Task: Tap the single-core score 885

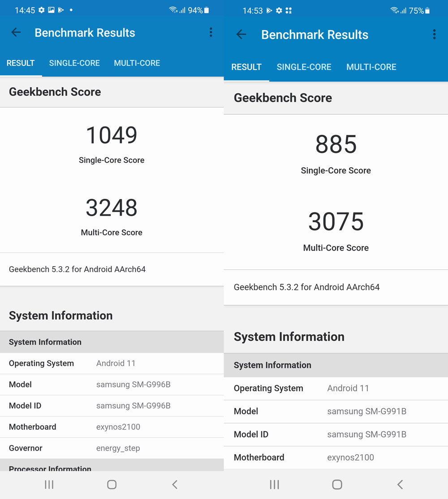Action: pyautogui.click(x=336, y=144)
